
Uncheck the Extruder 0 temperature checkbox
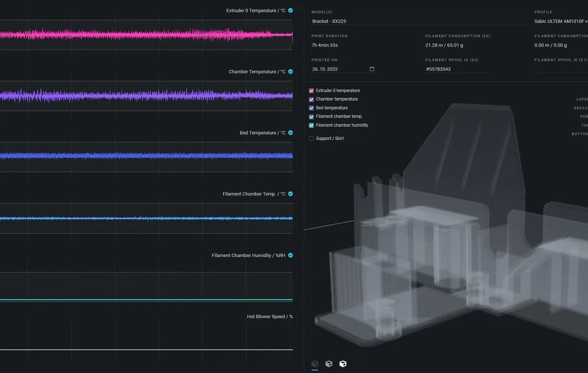coord(311,91)
